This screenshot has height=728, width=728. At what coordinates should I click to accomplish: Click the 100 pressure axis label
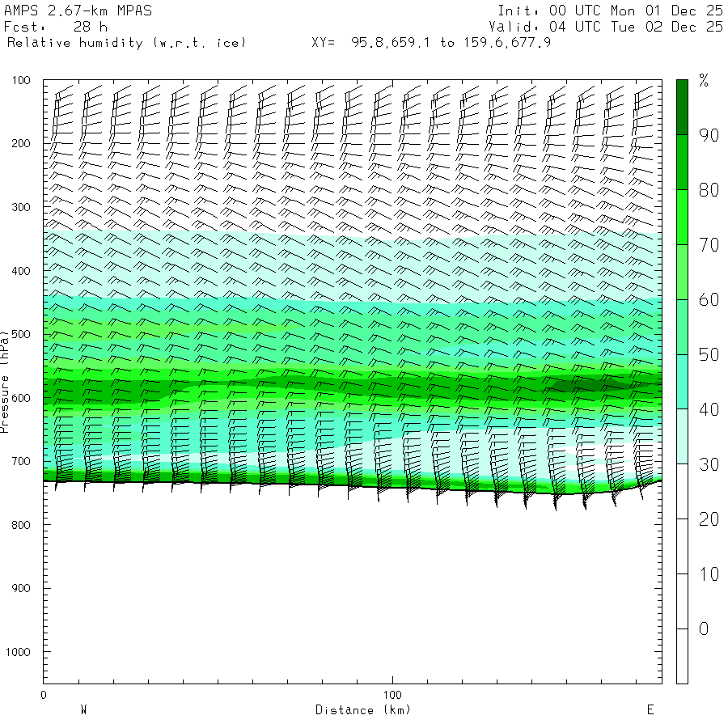click(x=21, y=80)
